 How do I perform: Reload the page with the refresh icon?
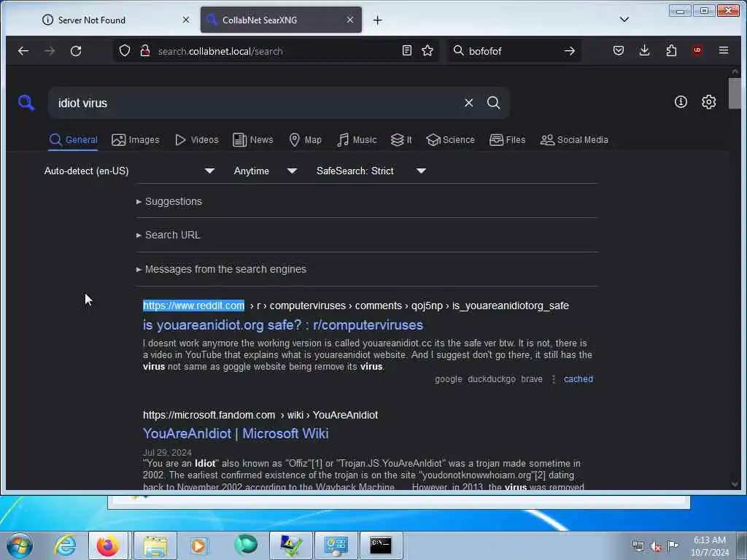tap(76, 51)
